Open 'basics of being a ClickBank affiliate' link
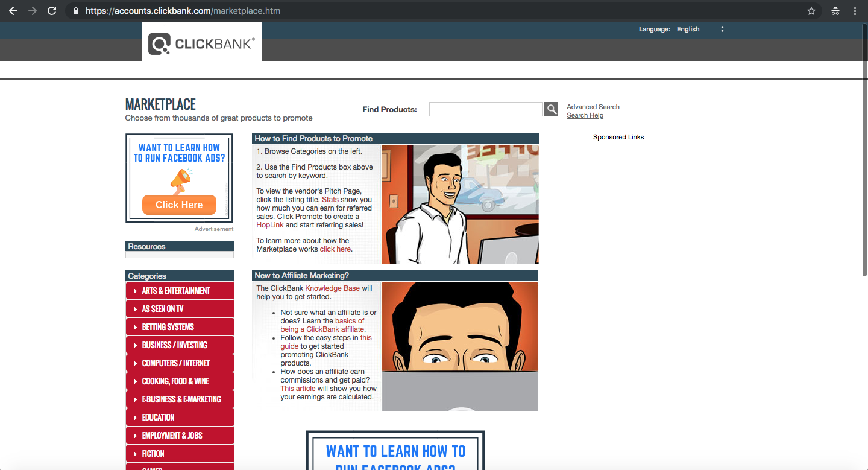 322,325
